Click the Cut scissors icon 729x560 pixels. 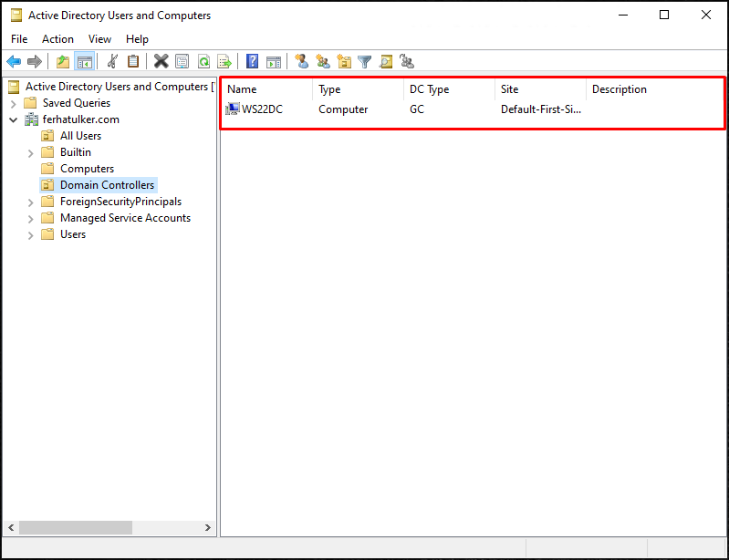[112, 61]
